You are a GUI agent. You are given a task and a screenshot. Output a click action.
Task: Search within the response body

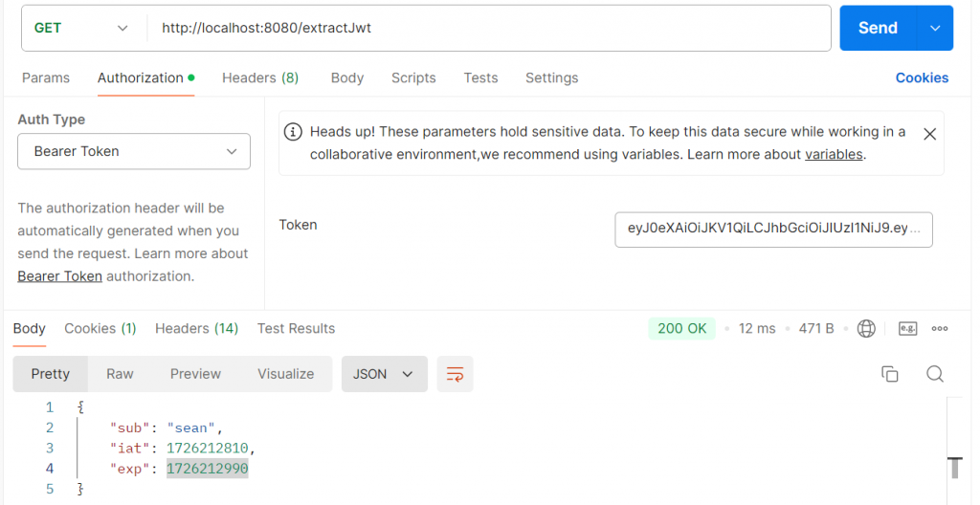coord(935,374)
